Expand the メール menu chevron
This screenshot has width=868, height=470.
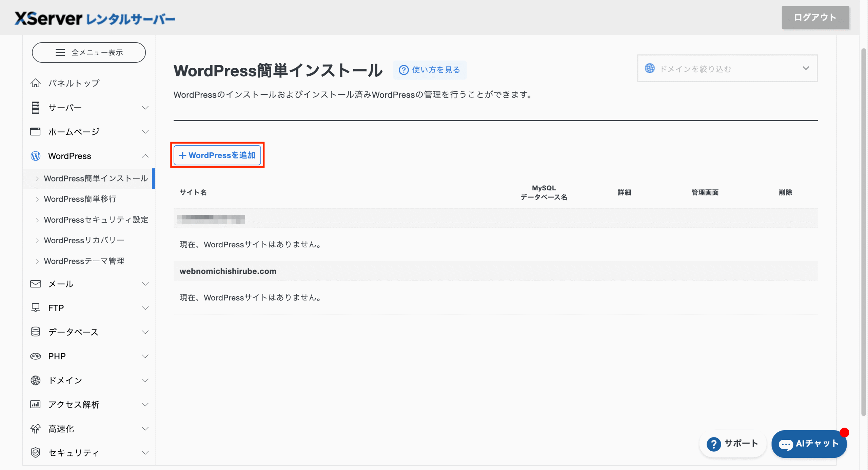tap(145, 284)
